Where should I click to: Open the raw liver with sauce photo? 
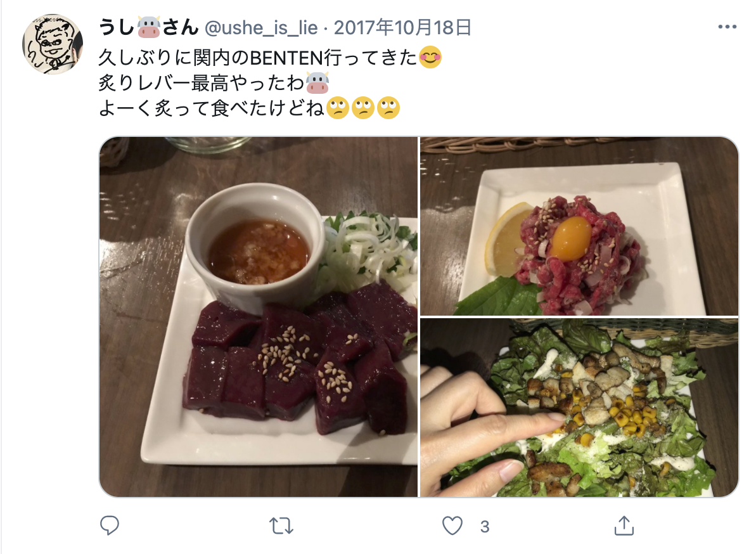click(x=259, y=317)
